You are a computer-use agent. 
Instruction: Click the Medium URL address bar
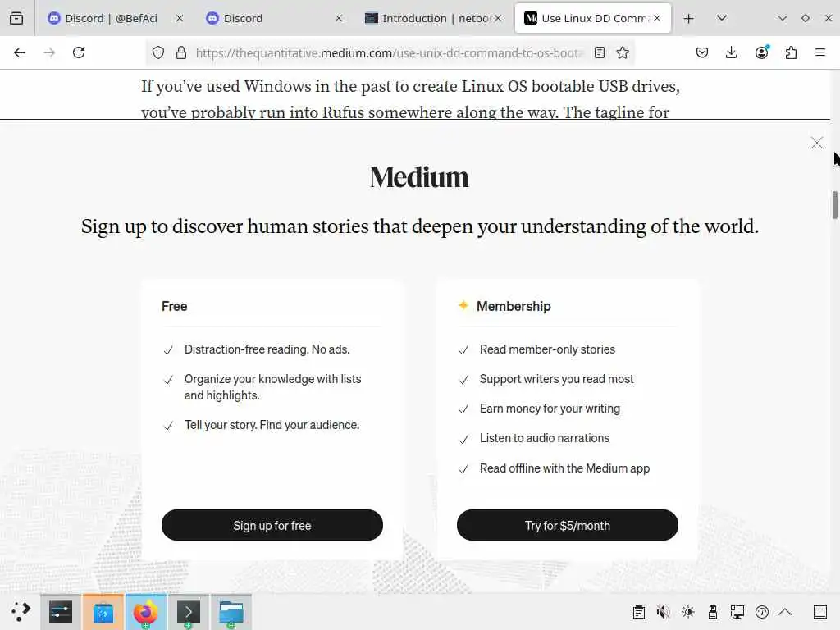point(388,52)
